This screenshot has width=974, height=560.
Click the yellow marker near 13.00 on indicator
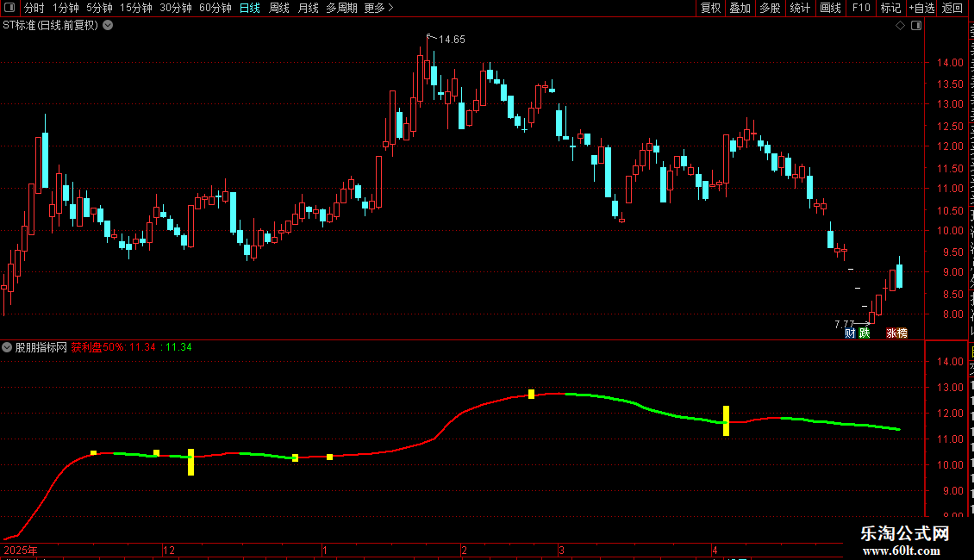531,395
